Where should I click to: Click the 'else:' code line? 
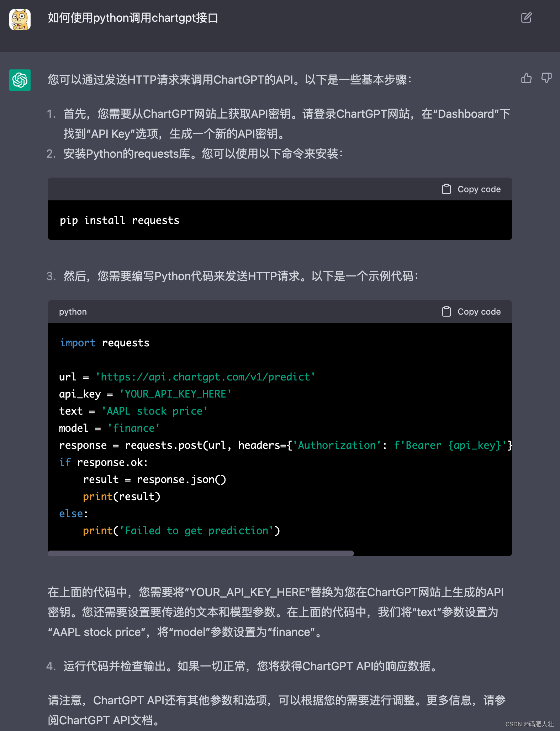(x=74, y=514)
